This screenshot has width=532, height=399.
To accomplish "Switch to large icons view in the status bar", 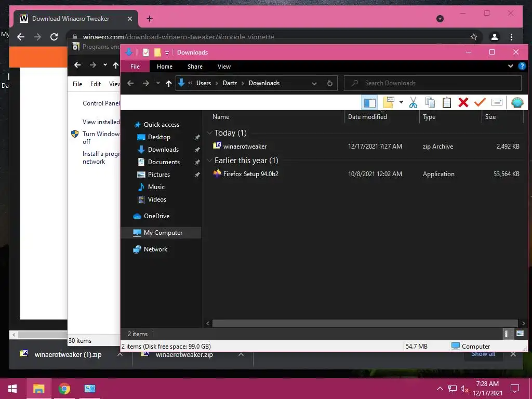I will (520, 334).
